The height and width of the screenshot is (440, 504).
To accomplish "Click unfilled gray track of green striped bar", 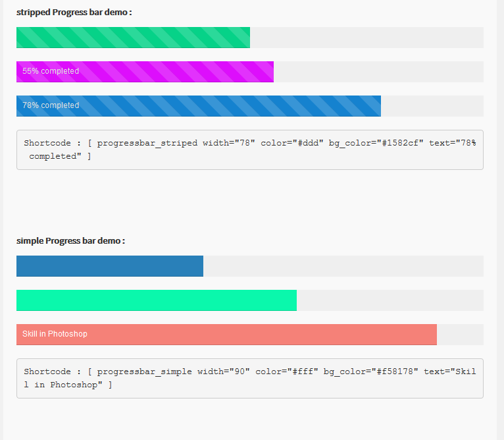I will coord(366,38).
